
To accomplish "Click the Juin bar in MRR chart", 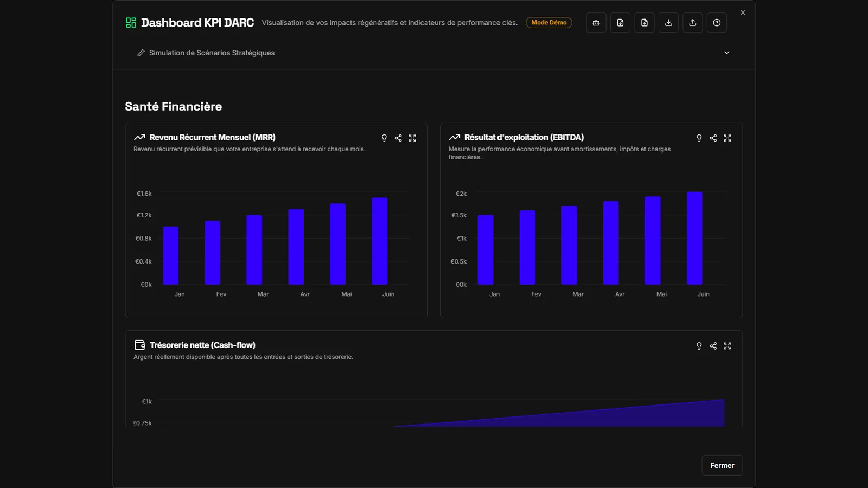I will [x=380, y=241].
